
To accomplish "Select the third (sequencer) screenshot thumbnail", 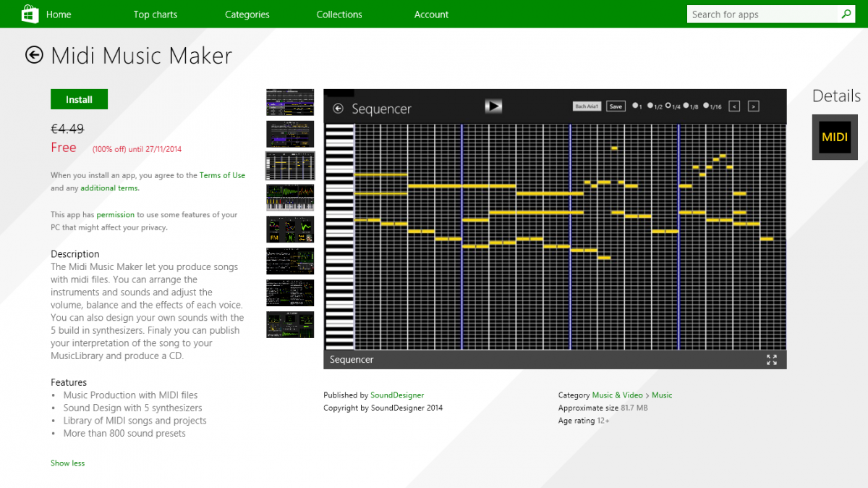I will pyautogui.click(x=290, y=166).
